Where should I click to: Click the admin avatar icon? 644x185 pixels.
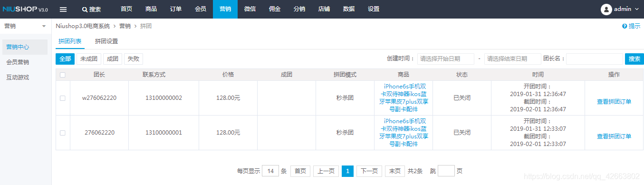click(606, 9)
